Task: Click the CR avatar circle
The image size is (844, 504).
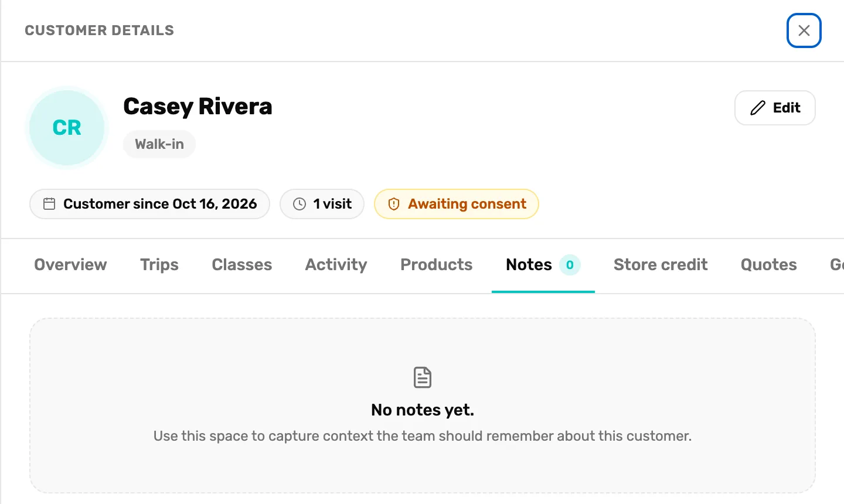Action: pos(67,128)
